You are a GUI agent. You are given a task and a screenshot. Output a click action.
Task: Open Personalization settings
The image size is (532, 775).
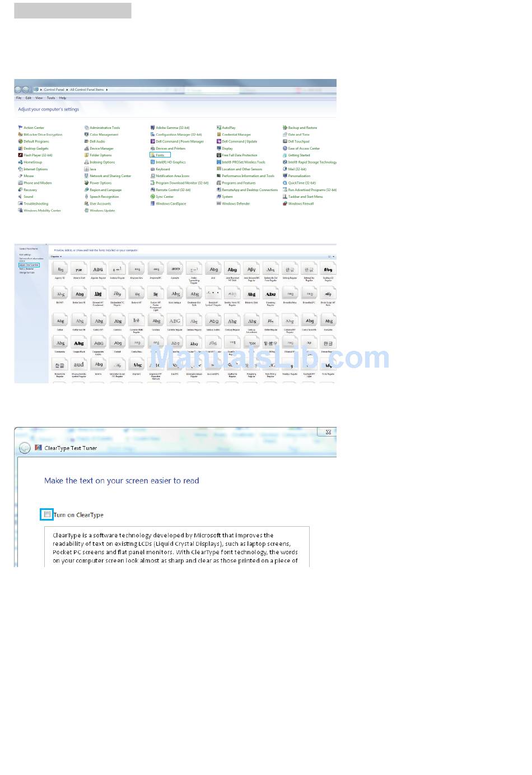pos(296,176)
